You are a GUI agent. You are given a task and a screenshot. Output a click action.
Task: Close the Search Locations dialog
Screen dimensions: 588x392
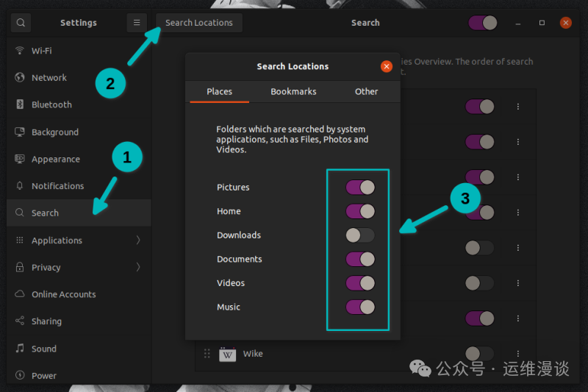click(387, 66)
